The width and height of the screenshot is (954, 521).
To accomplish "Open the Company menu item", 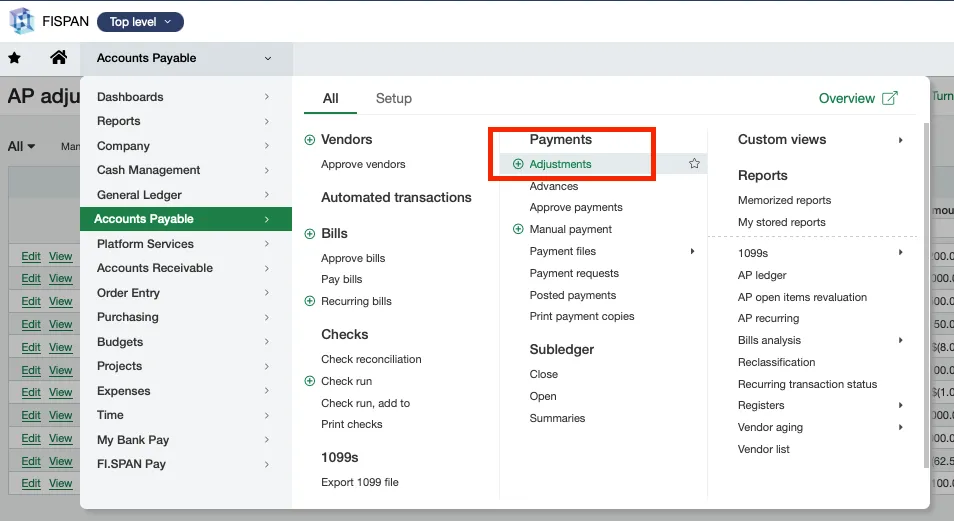I will pos(186,146).
